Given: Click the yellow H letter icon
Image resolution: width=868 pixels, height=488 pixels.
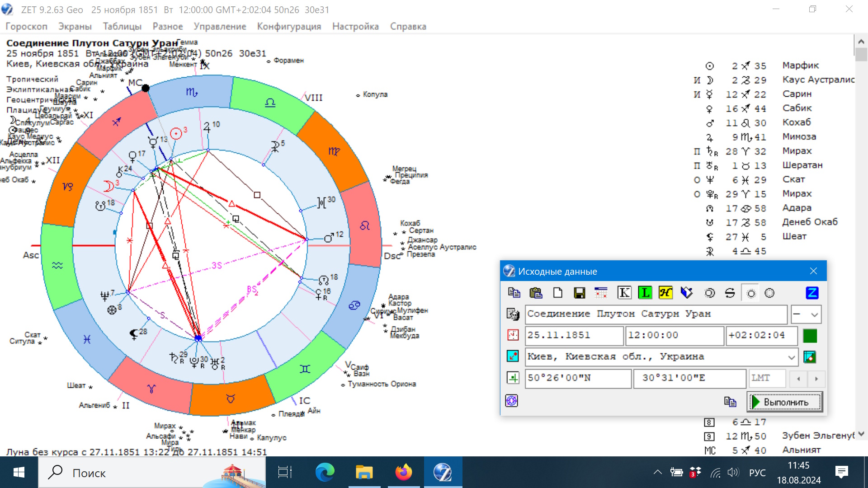Looking at the screenshot, I should tap(665, 293).
